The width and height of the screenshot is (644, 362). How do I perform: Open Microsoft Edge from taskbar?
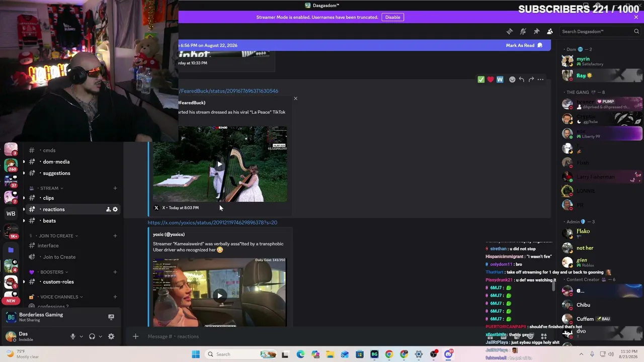click(300, 354)
